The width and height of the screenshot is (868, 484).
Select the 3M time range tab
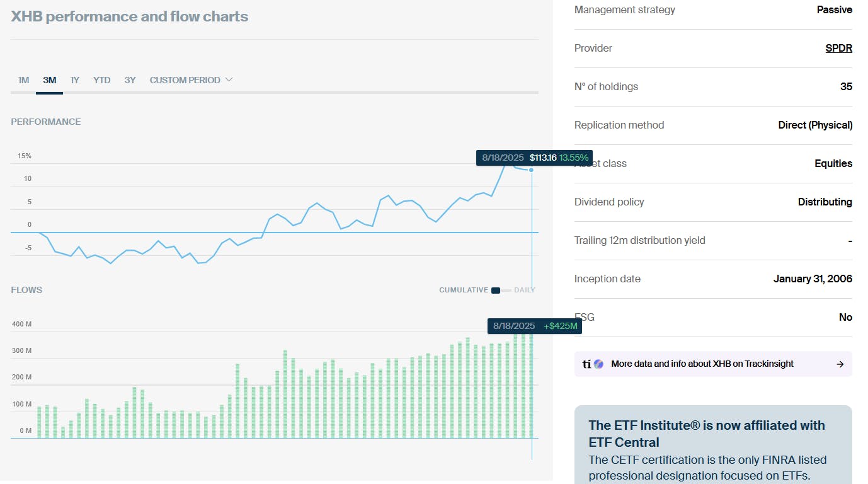[x=50, y=80]
